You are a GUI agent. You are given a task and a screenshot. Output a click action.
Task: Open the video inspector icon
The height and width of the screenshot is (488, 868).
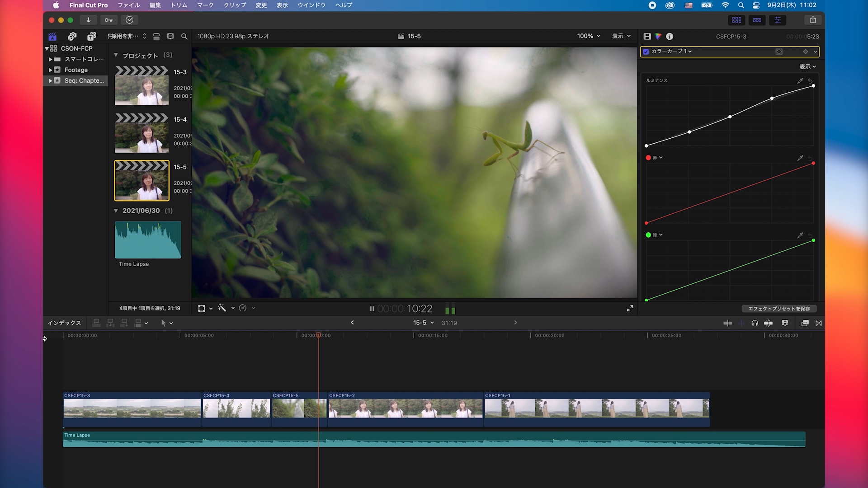pos(647,37)
